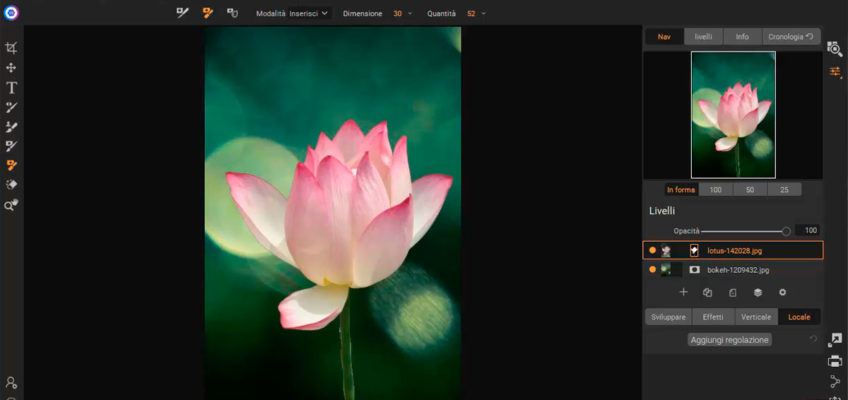Screen dimensions: 848x400
Task: Set navigator zoom to In forma
Action: coord(681,190)
